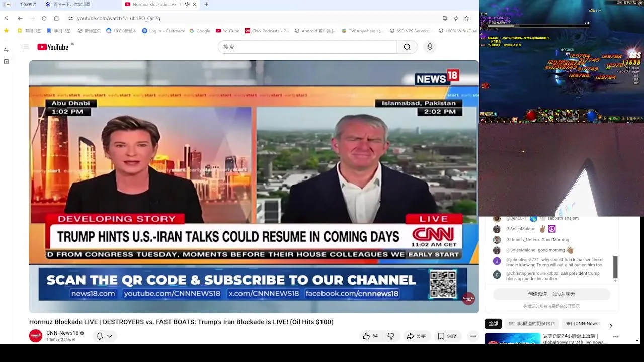Click the magnifier search button
Screen dimensions: 644x362
click(x=407, y=47)
